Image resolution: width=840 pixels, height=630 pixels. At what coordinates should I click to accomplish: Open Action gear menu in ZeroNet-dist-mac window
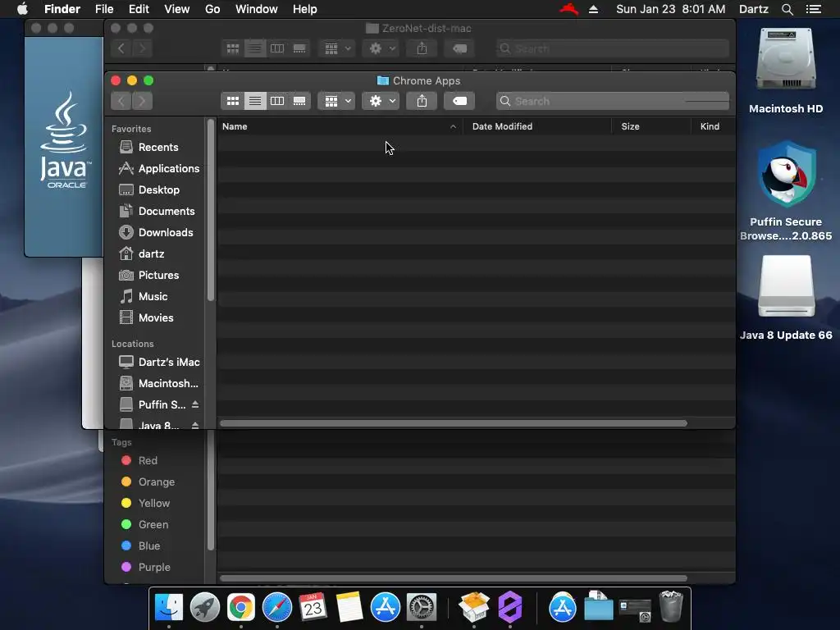click(x=381, y=48)
